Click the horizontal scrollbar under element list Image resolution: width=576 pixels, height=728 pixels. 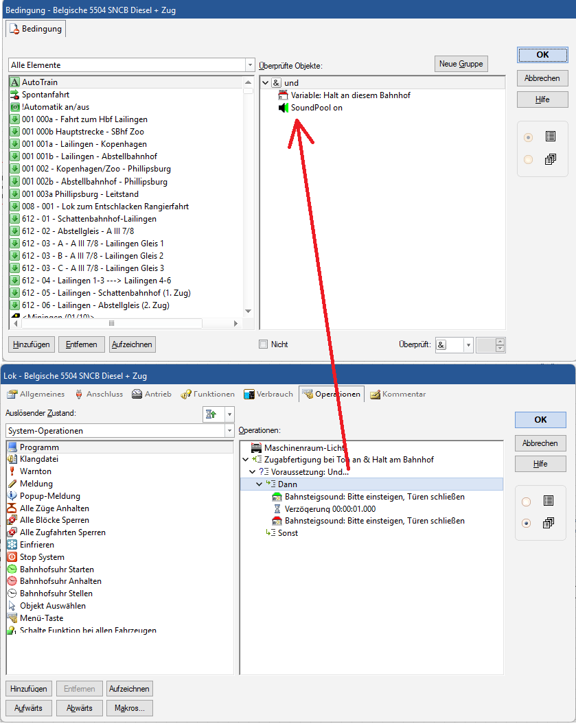click(x=111, y=323)
